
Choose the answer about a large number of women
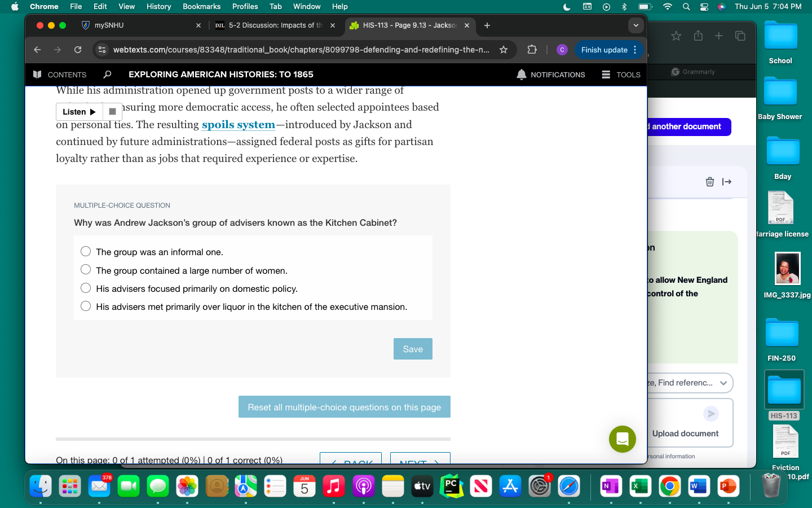coord(85,269)
